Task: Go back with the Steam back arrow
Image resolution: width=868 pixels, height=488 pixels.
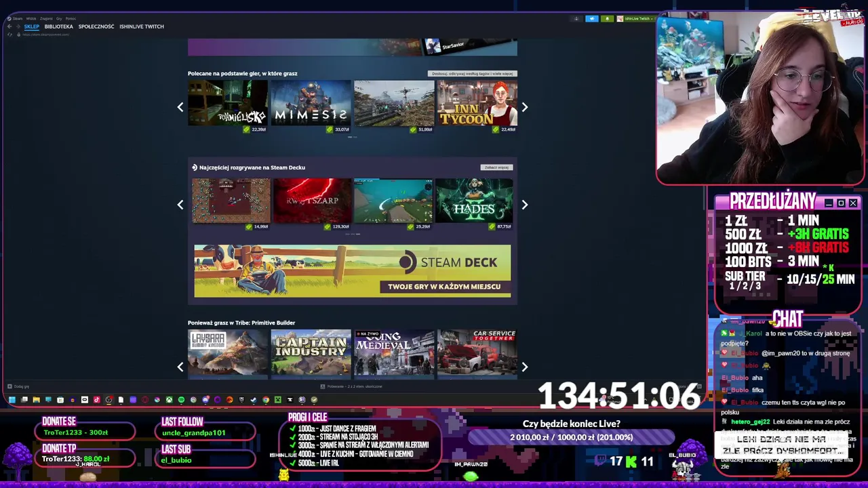Action: [x=9, y=26]
